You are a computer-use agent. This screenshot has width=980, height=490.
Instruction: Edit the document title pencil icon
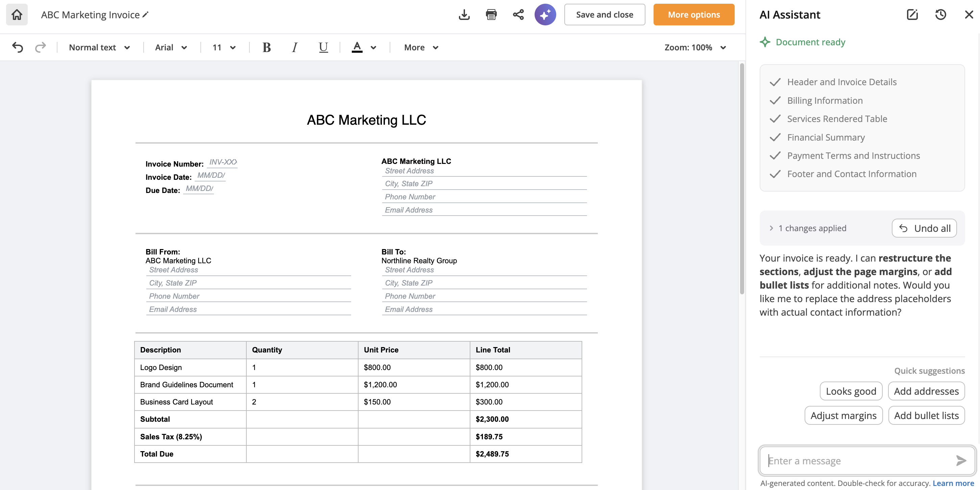click(x=145, y=15)
